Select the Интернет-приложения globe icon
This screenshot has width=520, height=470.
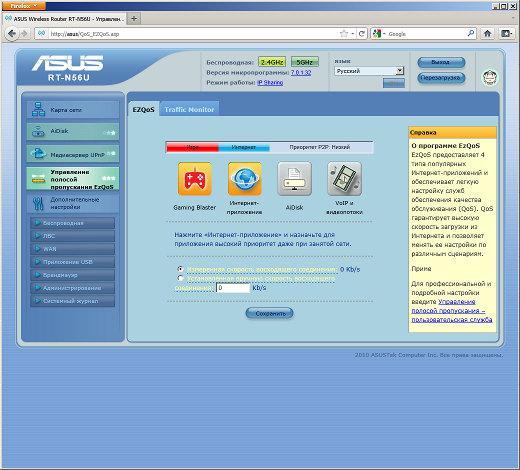[245, 179]
